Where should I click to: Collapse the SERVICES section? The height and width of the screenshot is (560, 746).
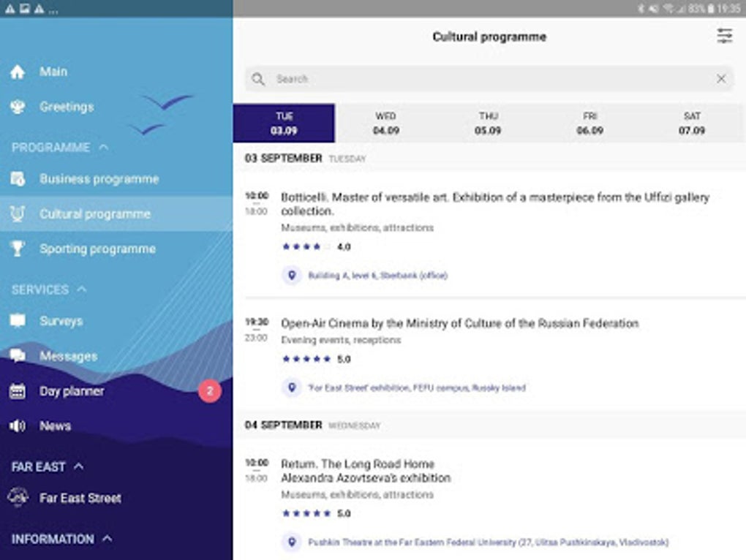coord(81,290)
